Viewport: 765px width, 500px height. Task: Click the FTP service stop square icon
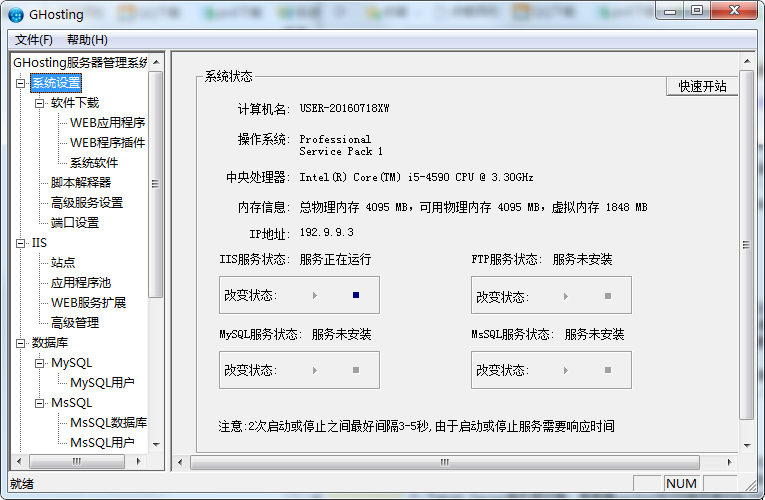(x=608, y=296)
